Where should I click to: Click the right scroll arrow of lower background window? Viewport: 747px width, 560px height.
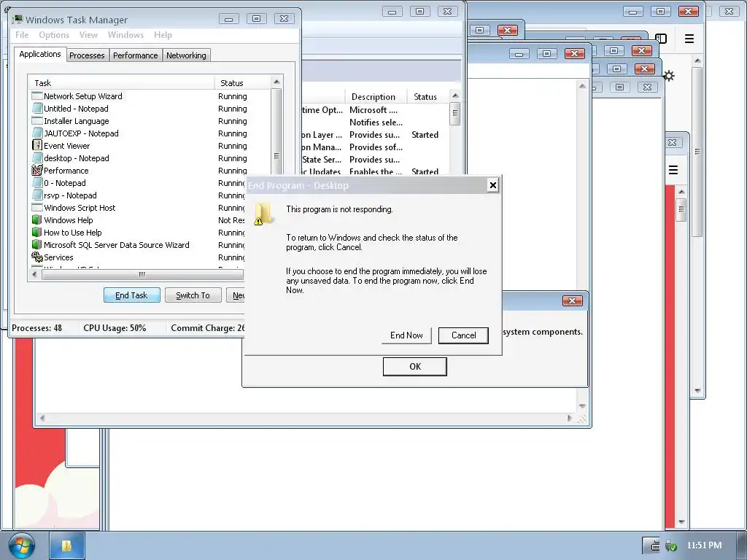click(569, 419)
